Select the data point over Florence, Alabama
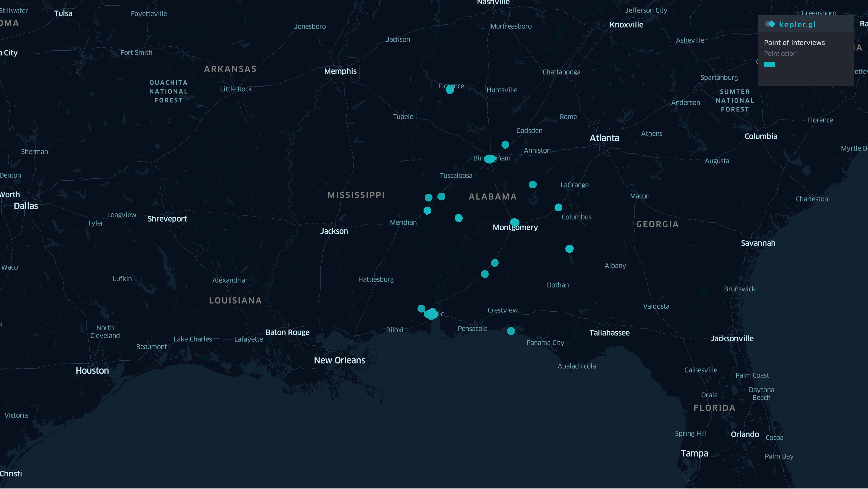Viewport: 868px width, 489px height. click(x=450, y=90)
